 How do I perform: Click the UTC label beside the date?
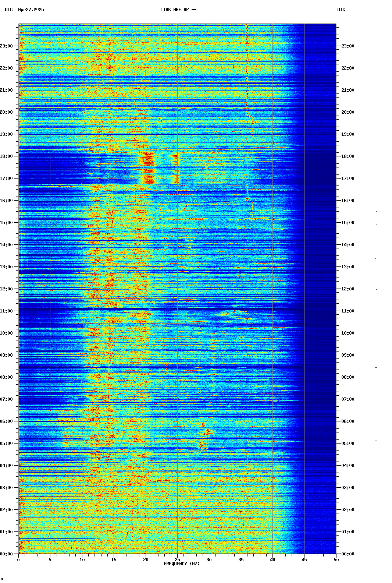(9, 10)
